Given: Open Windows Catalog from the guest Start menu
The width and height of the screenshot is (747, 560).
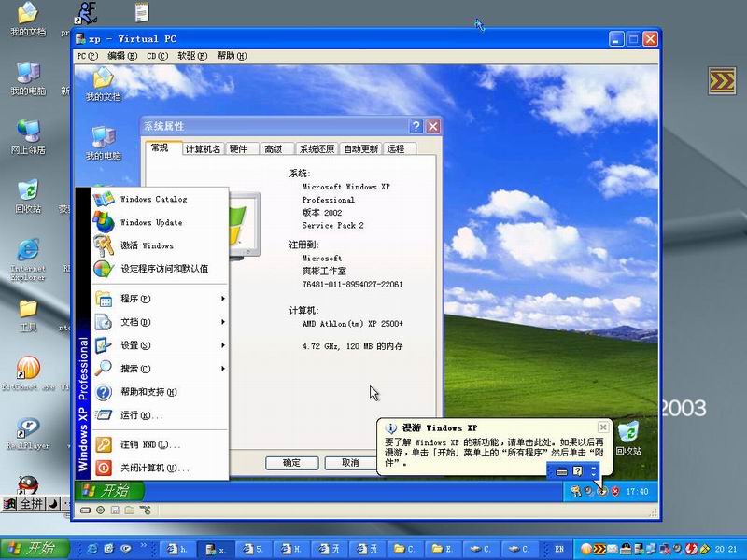Looking at the screenshot, I should [x=160, y=199].
